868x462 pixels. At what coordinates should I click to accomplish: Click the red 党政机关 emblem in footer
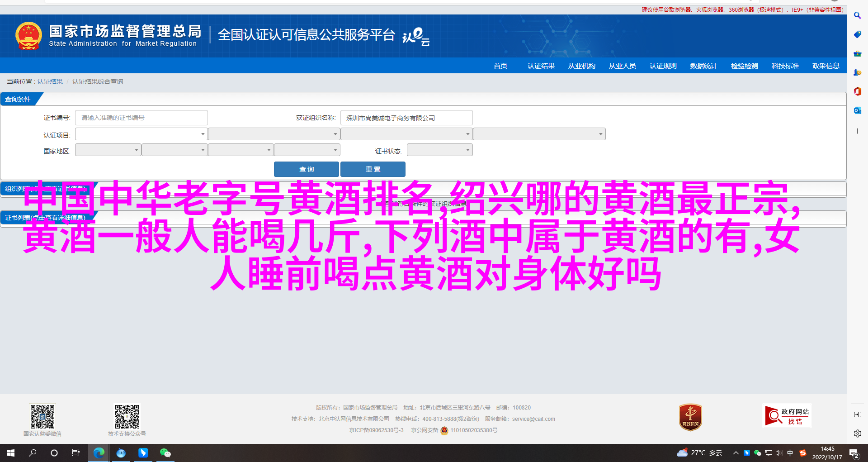click(x=690, y=417)
